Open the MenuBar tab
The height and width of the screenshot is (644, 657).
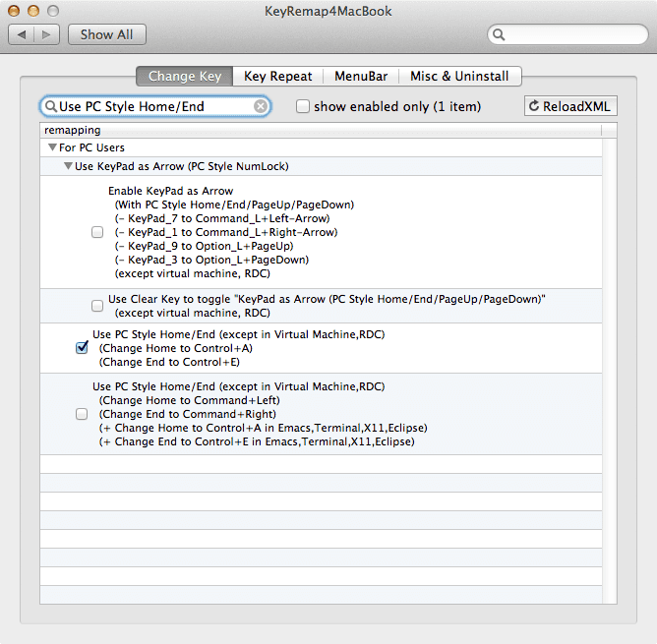click(361, 77)
